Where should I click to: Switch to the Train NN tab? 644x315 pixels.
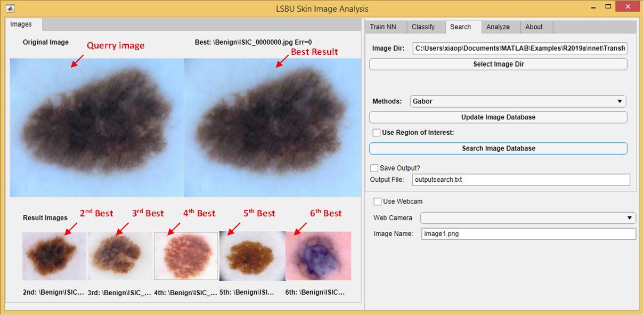coord(385,27)
